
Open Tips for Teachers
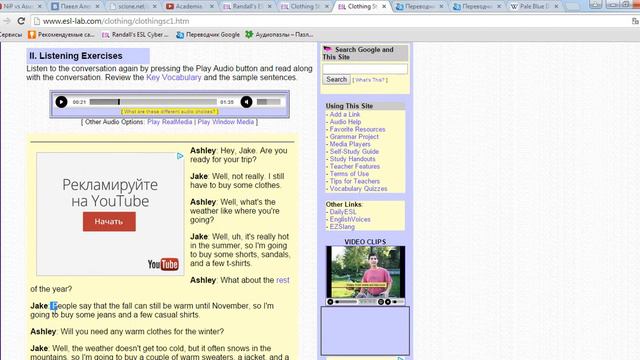point(355,181)
